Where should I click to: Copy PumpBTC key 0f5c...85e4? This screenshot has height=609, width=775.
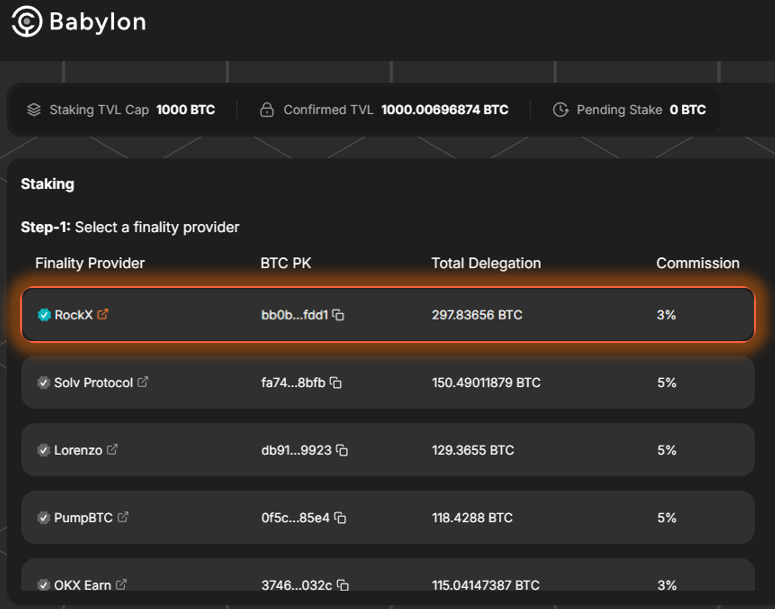point(340,518)
